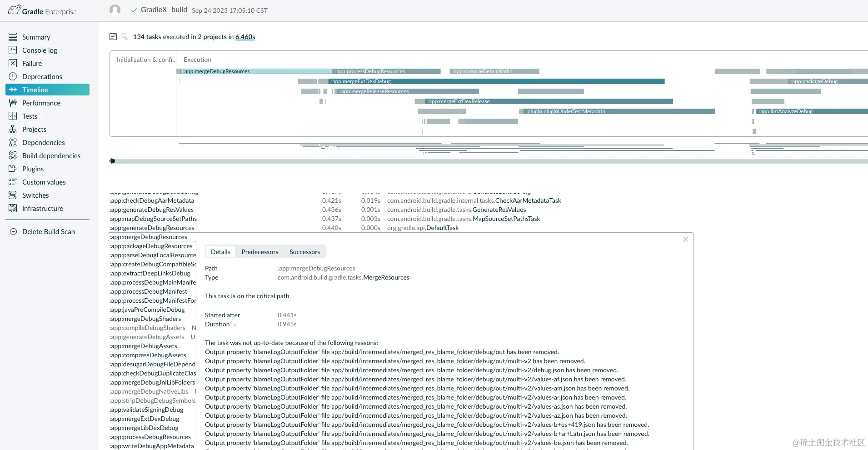Screen dimensions: 868x450
Task: Open the Timeline view from the sidebar
Action: pos(35,90)
